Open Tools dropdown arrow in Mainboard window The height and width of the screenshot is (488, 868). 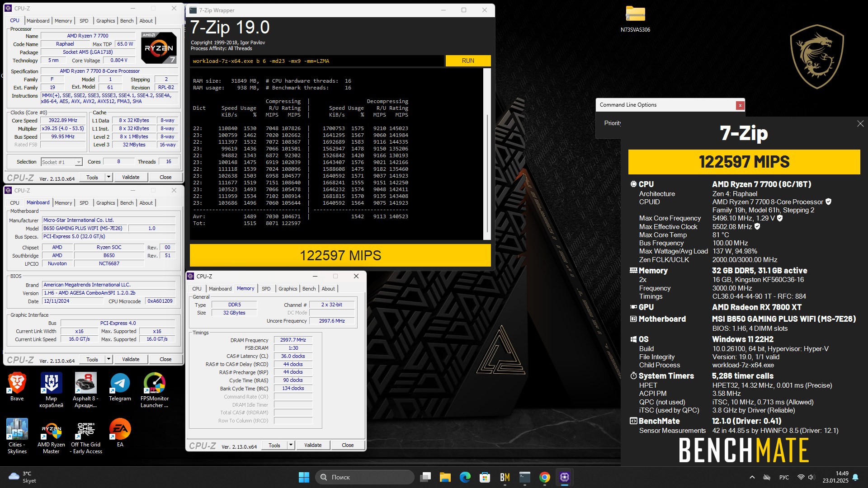pos(108,359)
